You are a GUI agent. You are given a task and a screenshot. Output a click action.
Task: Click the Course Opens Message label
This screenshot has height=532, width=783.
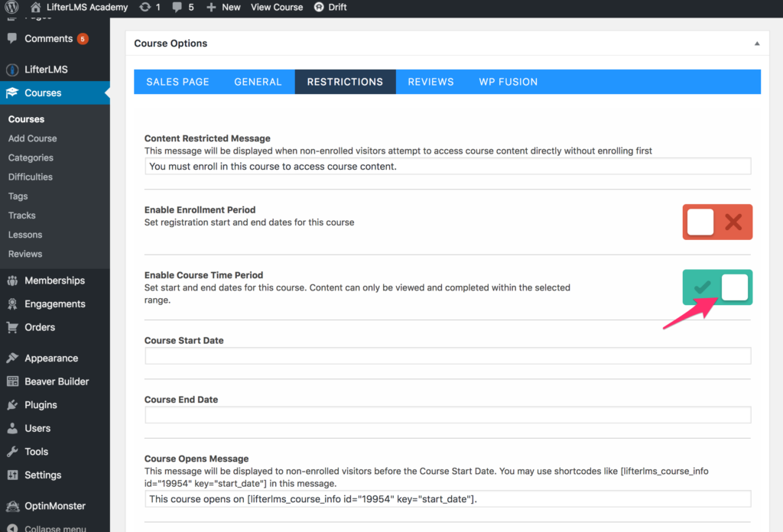coord(197,459)
